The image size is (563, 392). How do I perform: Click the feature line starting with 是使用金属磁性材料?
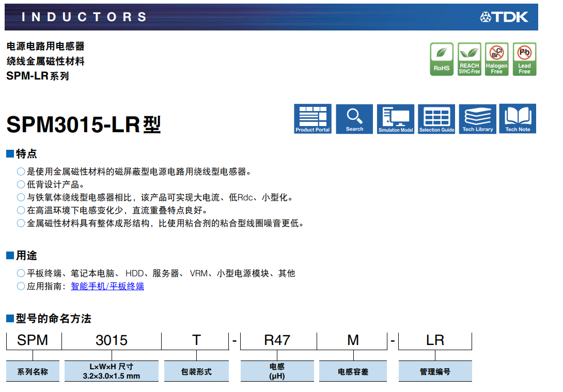coord(139,171)
